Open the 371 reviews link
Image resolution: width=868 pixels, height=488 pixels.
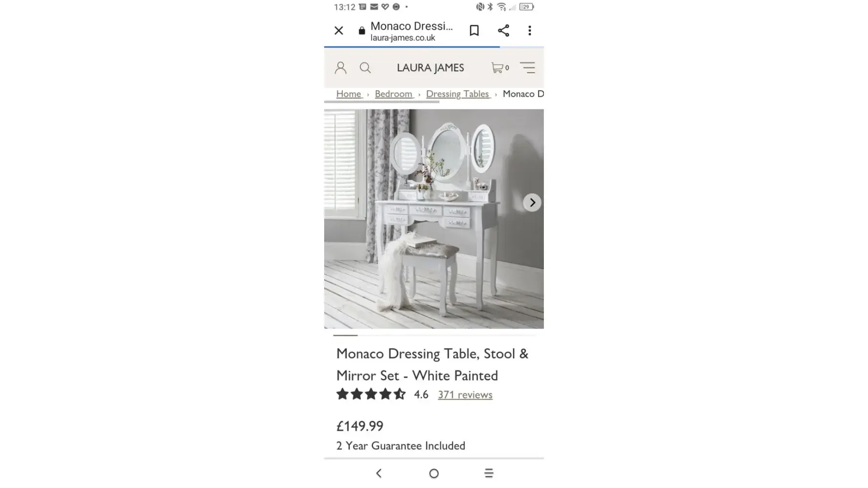pyautogui.click(x=465, y=394)
